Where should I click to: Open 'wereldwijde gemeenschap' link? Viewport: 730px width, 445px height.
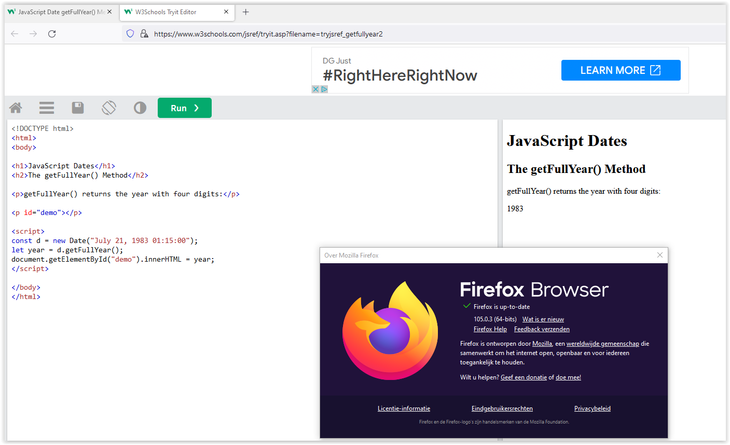point(602,344)
